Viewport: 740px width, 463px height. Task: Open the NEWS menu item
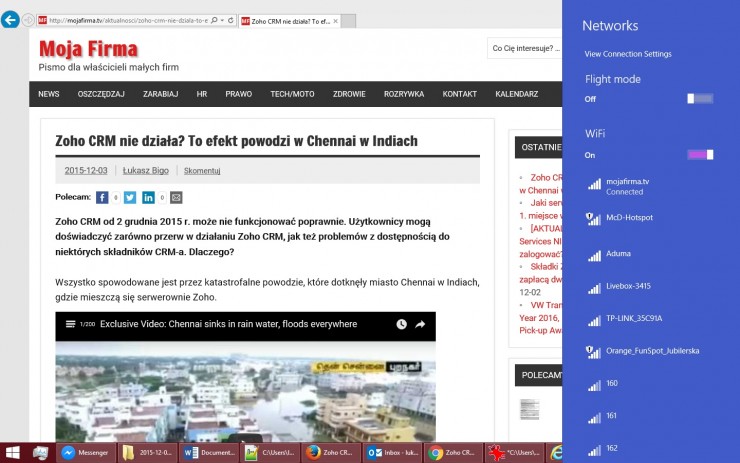[x=49, y=94]
